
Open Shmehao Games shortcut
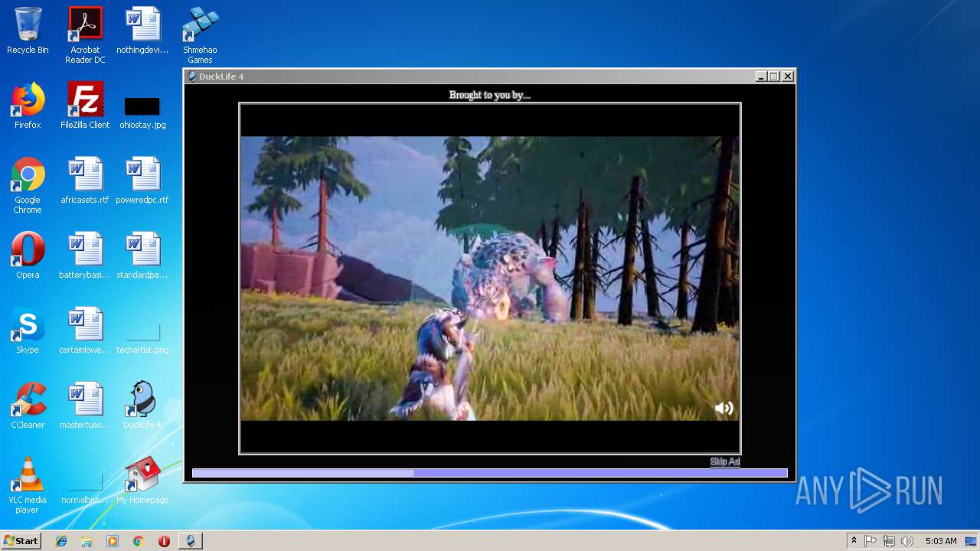point(200,36)
